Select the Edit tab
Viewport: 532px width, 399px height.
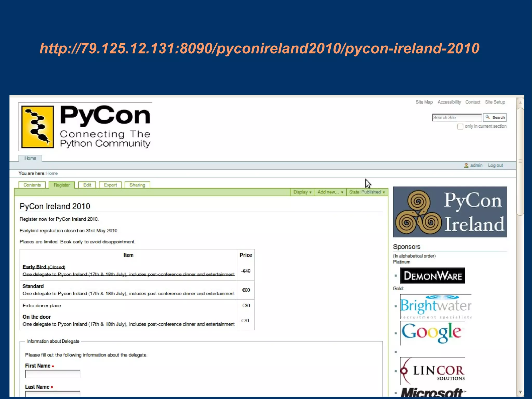(87, 185)
